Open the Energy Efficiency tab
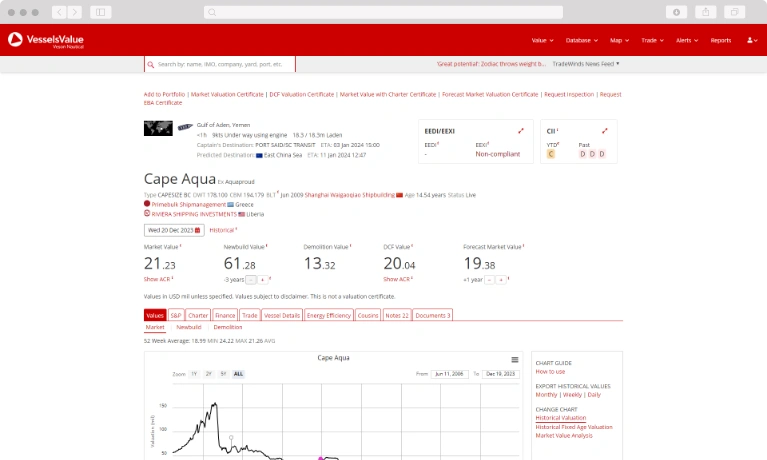767x460 pixels. pos(329,315)
